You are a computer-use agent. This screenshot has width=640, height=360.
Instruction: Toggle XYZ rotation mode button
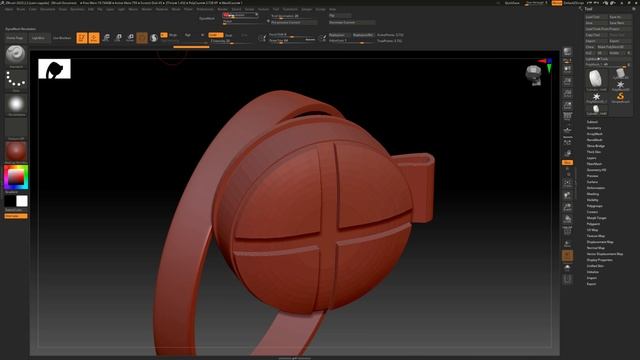[x=567, y=162]
